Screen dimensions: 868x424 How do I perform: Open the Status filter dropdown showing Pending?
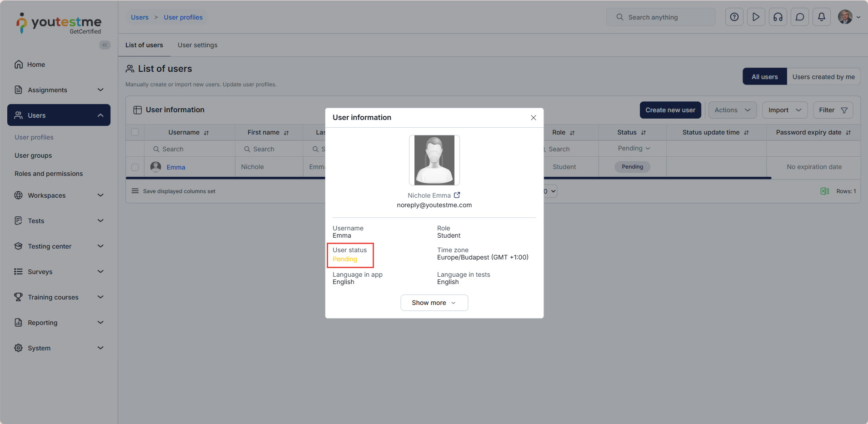pyautogui.click(x=633, y=149)
